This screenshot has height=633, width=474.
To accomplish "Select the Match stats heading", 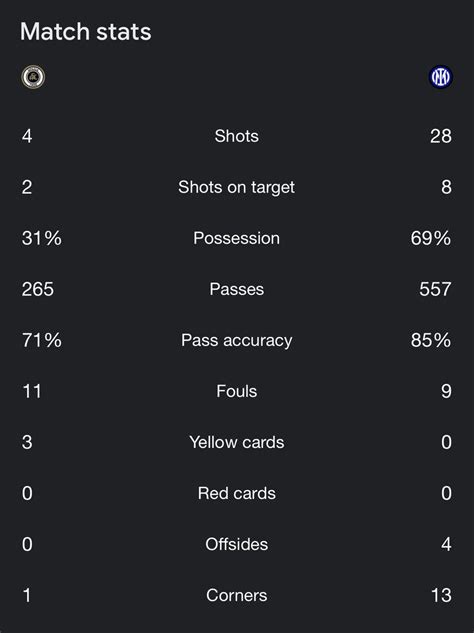I will [86, 31].
